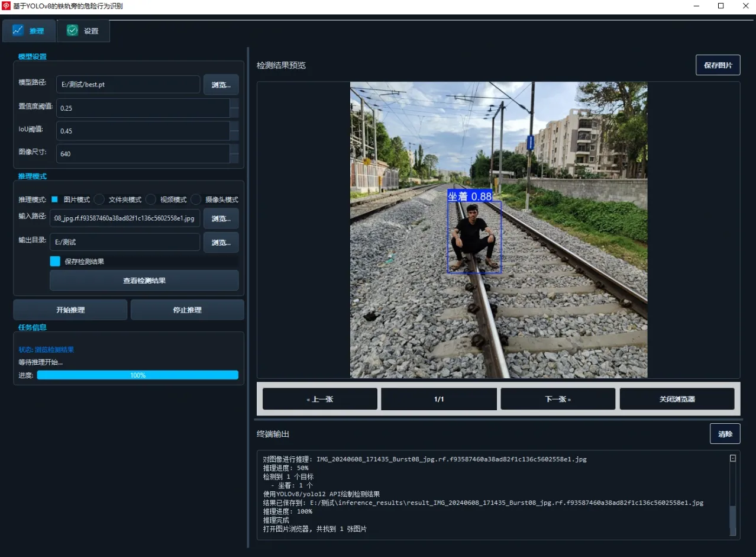Viewport: 756px width, 557px height.
Task: Increase 置信度阈值 with the up arrow
Action: pos(234,104)
